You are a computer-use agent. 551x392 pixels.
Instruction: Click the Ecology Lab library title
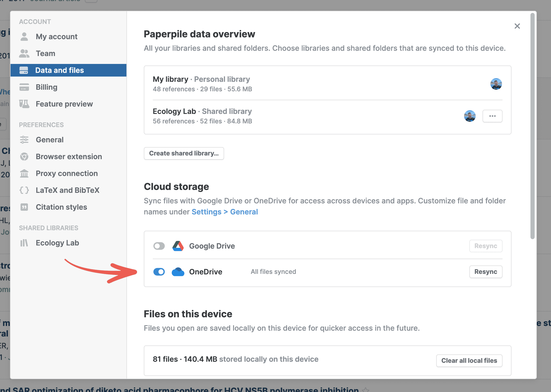pos(174,111)
